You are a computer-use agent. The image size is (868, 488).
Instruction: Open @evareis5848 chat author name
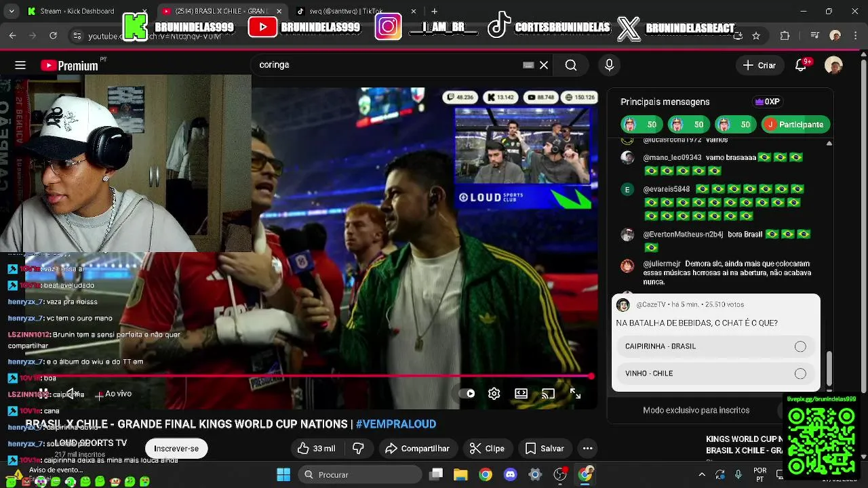click(x=666, y=190)
